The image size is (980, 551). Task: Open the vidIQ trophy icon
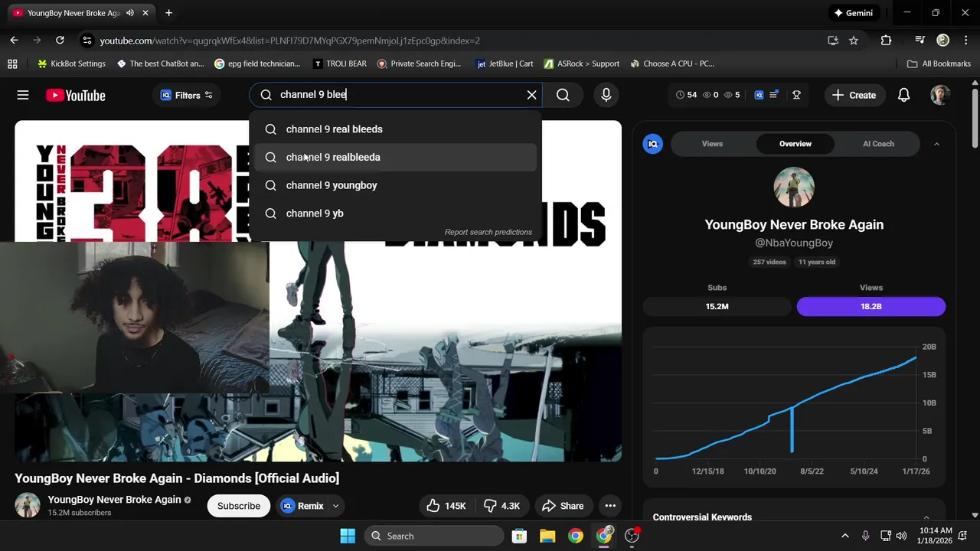click(796, 95)
